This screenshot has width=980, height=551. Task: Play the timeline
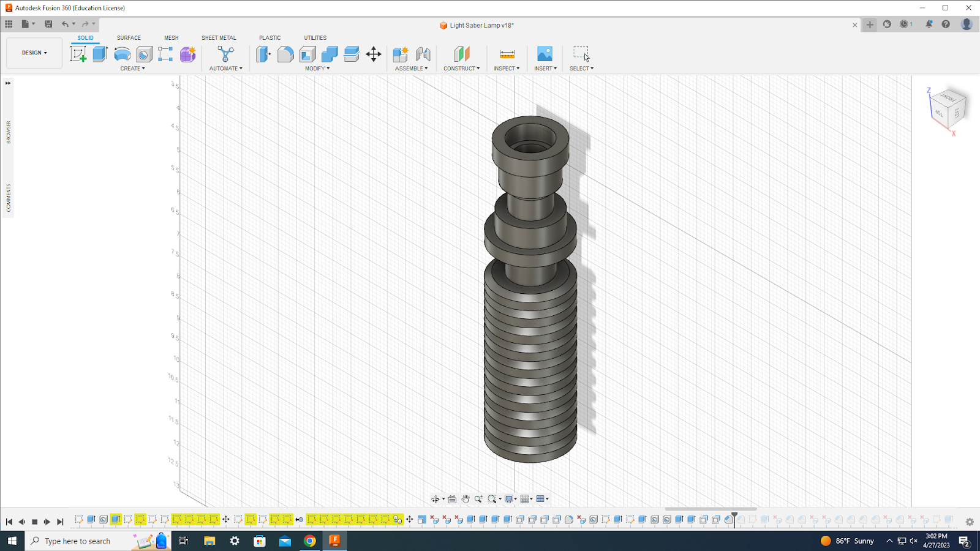[47, 522]
